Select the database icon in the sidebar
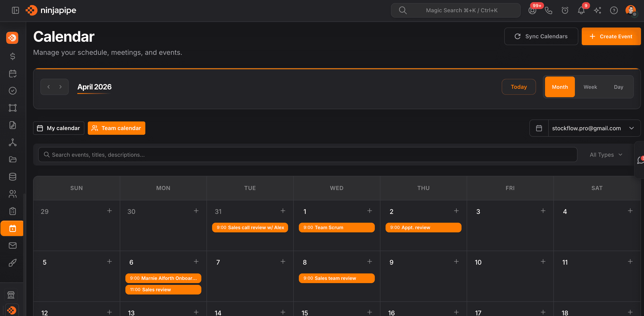Image resolution: width=644 pixels, height=316 pixels. (x=12, y=177)
